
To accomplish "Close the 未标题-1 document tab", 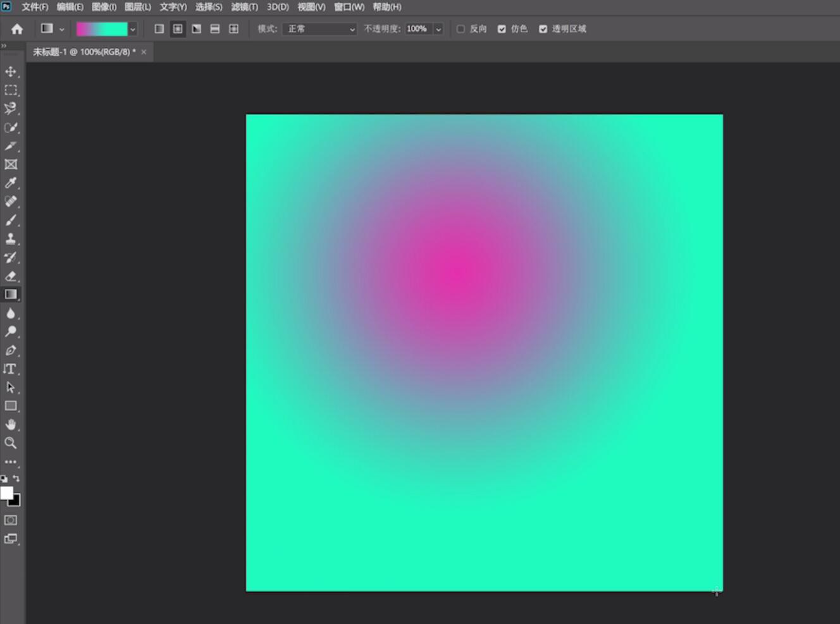I will (x=144, y=52).
